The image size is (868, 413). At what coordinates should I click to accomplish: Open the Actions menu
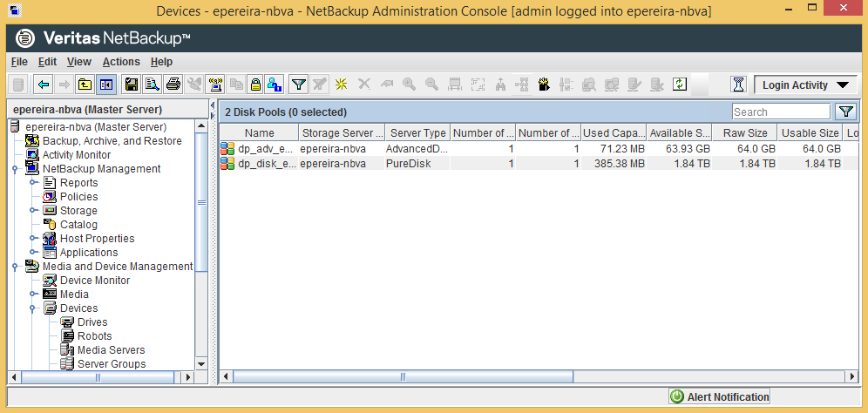[121, 62]
